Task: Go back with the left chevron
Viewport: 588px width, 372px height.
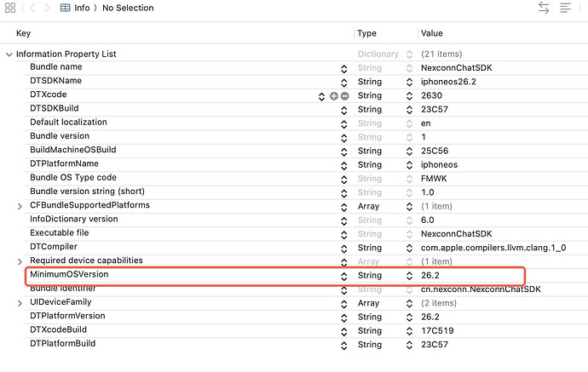Action: (x=33, y=9)
